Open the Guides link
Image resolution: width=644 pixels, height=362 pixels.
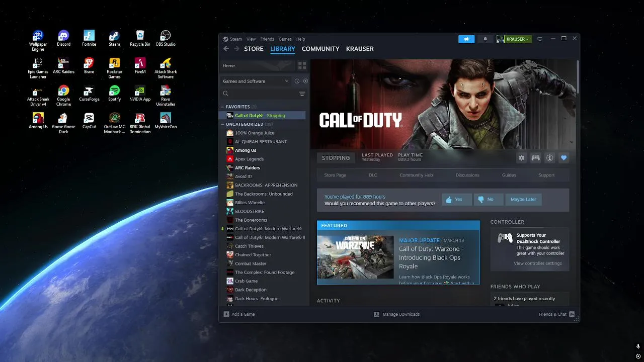click(509, 175)
